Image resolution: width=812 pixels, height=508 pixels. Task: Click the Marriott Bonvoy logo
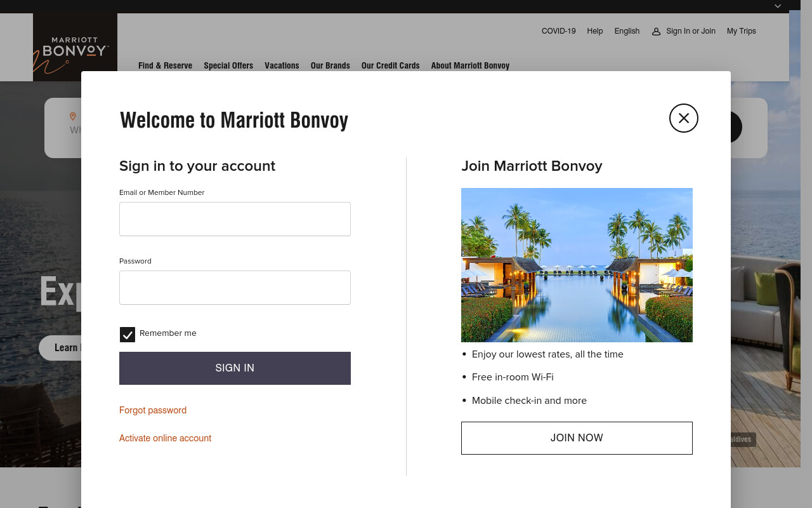coord(75,47)
